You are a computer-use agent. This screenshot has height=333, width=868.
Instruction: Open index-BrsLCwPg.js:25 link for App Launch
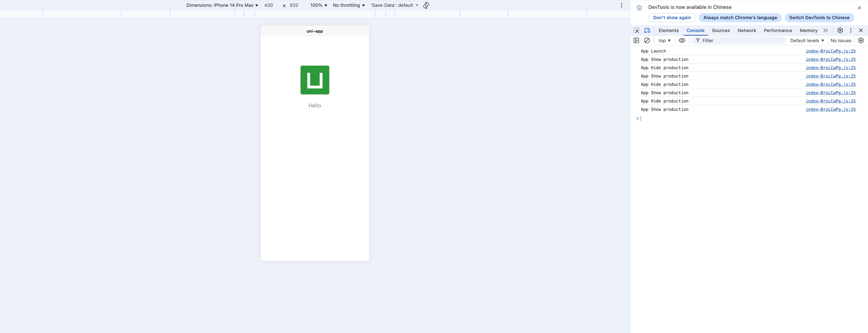tap(830, 51)
